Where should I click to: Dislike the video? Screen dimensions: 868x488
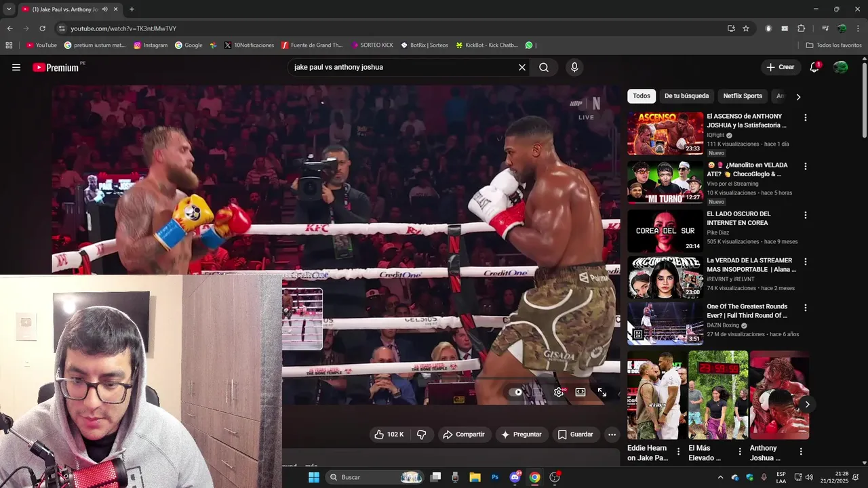[421, 434]
